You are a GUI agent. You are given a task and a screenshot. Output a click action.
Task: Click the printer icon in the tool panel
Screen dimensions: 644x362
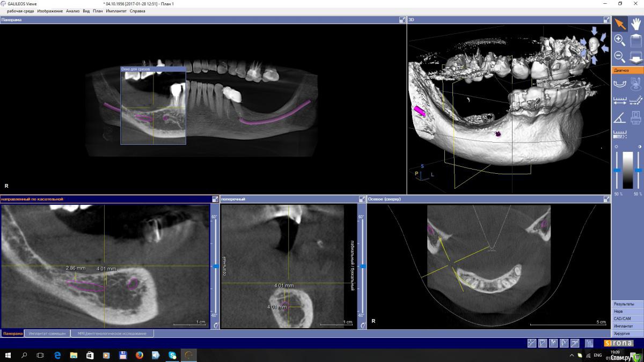[x=636, y=117]
